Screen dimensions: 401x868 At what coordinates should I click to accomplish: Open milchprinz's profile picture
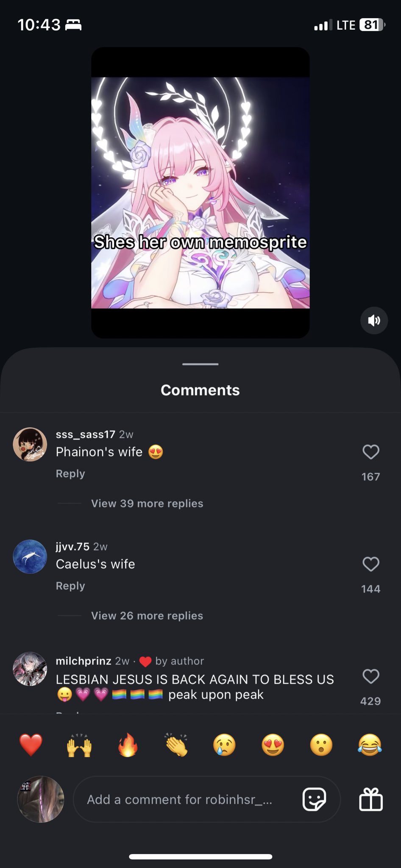point(30,669)
